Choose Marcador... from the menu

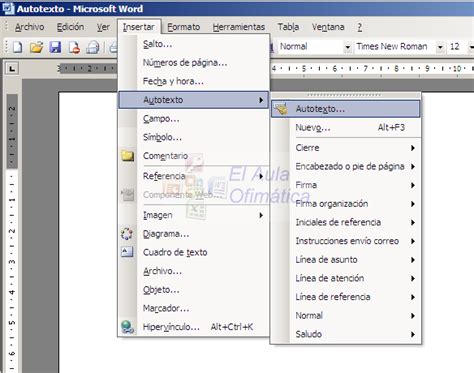193,308
